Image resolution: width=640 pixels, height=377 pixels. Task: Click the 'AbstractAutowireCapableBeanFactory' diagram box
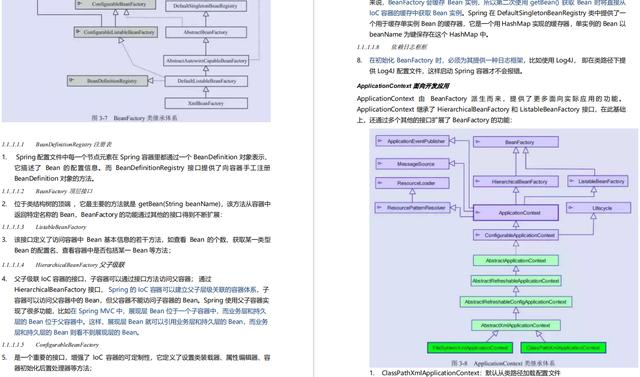coord(206,61)
